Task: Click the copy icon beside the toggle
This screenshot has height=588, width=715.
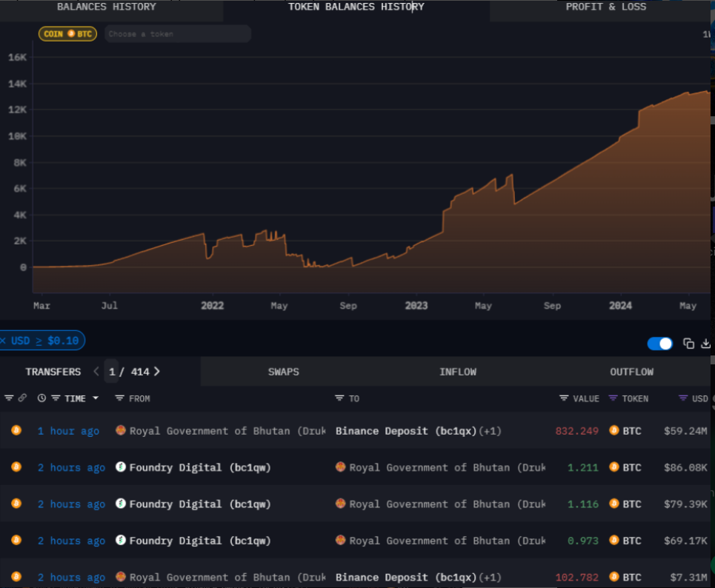Action: [x=688, y=343]
